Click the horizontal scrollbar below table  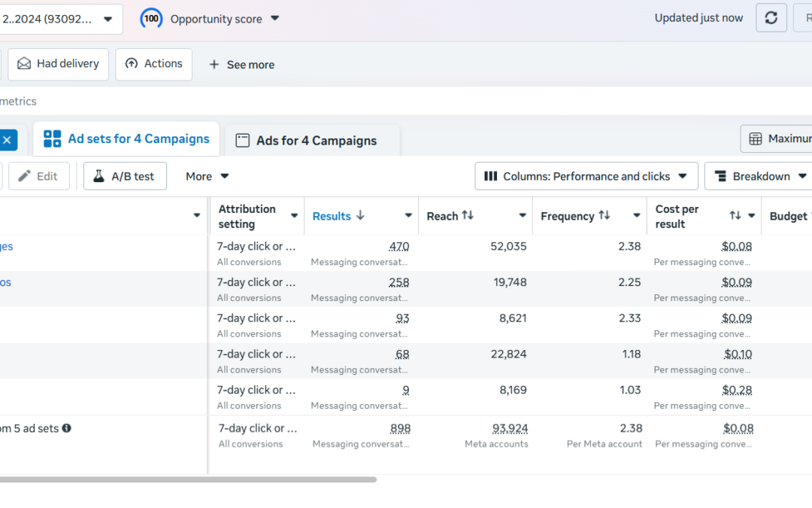189,479
